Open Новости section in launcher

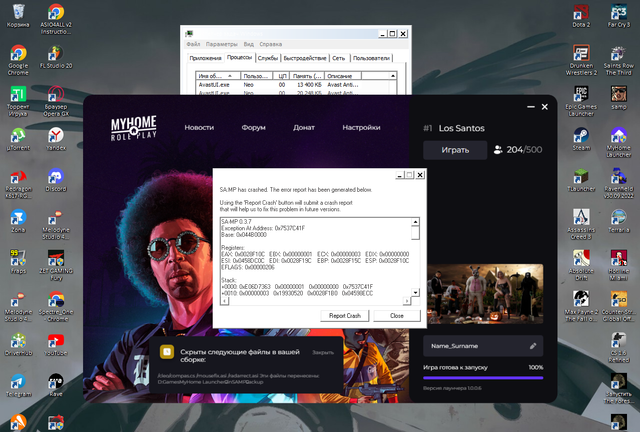tap(199, 127)
